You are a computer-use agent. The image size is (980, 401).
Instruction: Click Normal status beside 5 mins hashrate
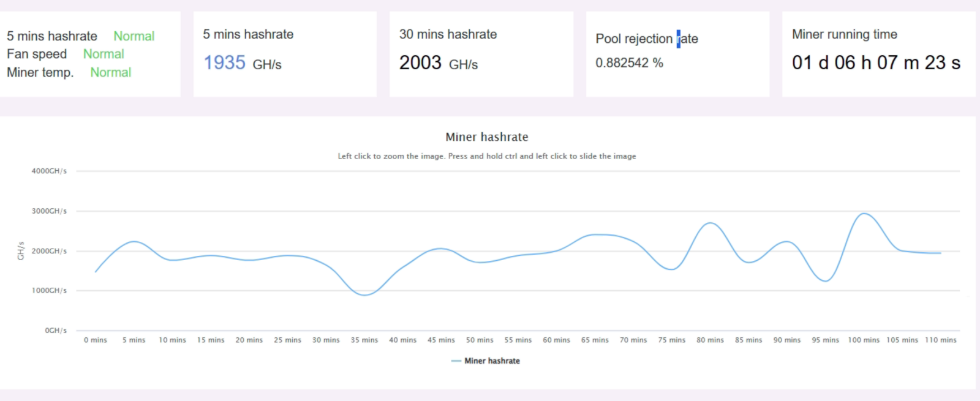[x=134, y=36]
